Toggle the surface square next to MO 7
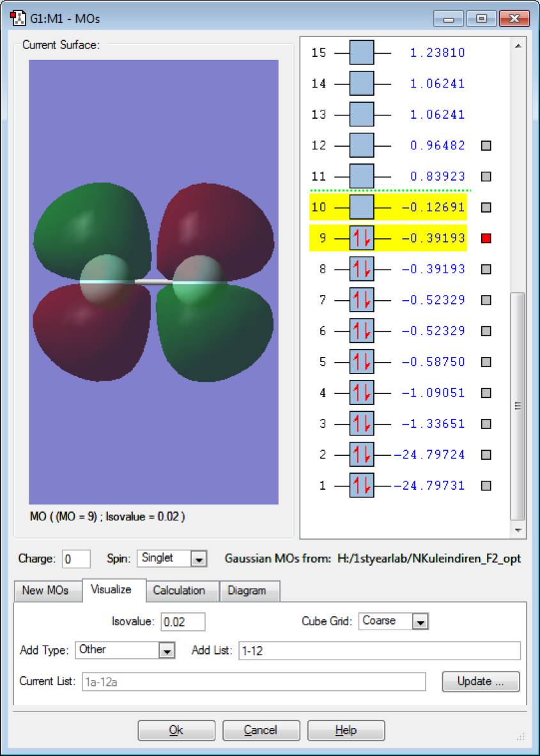Image resolution: width=540 pixels, height=756 pixels. 486,300
